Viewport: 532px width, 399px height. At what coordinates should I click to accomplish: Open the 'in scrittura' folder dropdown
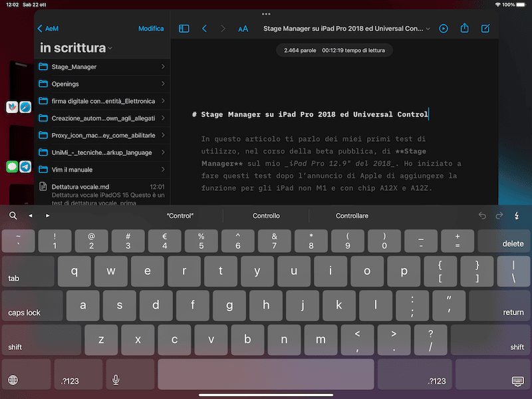[x=76, y=48]
